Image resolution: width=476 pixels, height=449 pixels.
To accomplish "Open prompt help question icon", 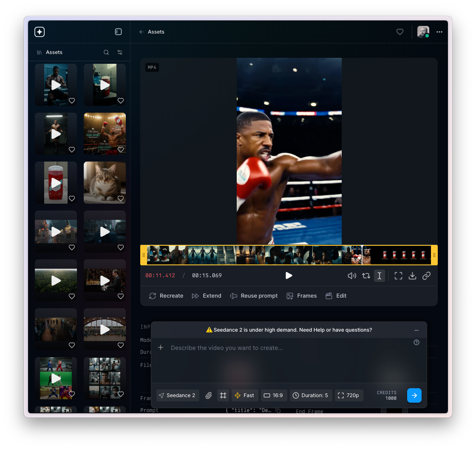I will point(416,342).
